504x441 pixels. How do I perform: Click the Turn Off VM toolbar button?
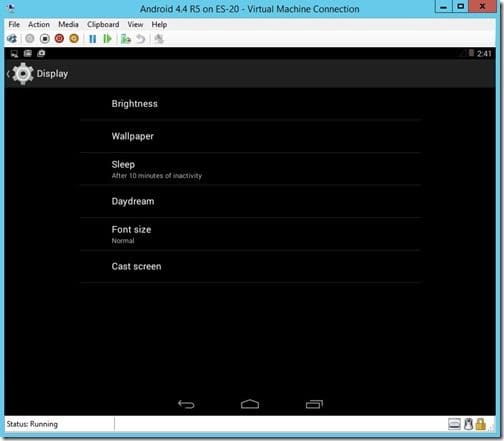click(45, 39)
